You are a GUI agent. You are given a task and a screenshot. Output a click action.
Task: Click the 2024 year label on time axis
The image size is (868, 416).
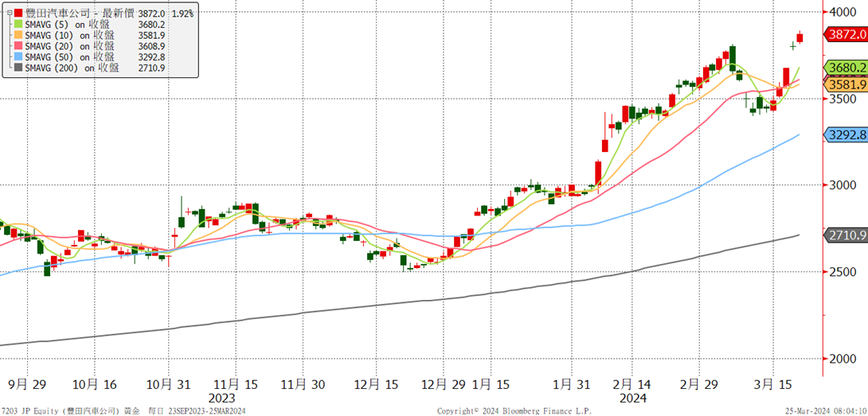(x=633, y=398)
